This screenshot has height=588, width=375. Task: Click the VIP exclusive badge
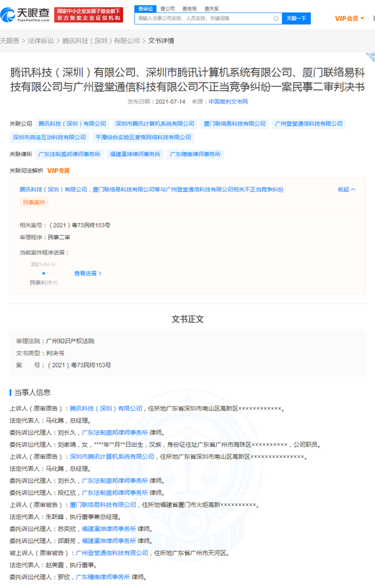(58, 170)
